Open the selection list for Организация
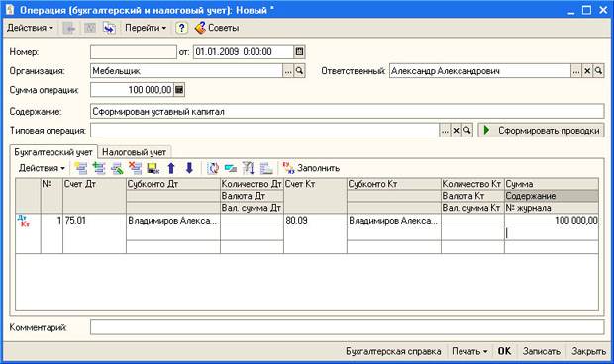 (x=288, y=71)
